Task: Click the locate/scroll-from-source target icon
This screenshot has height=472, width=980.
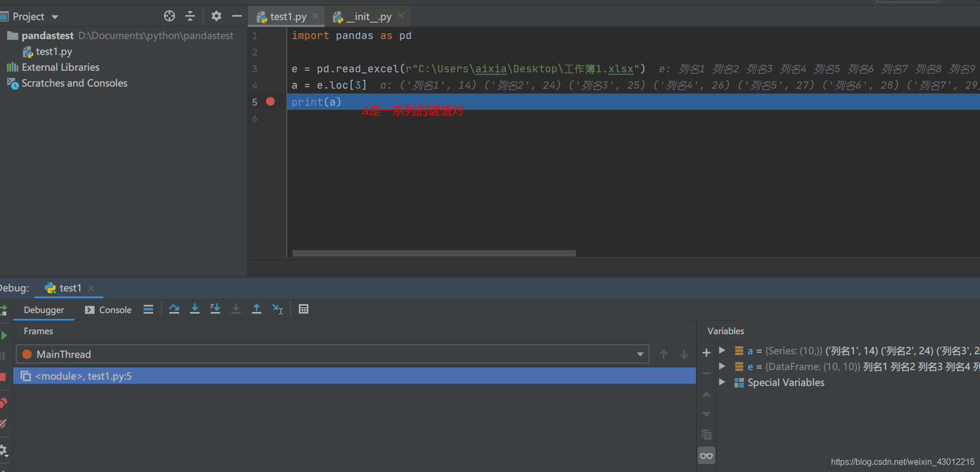Action: tap(169, 16)
